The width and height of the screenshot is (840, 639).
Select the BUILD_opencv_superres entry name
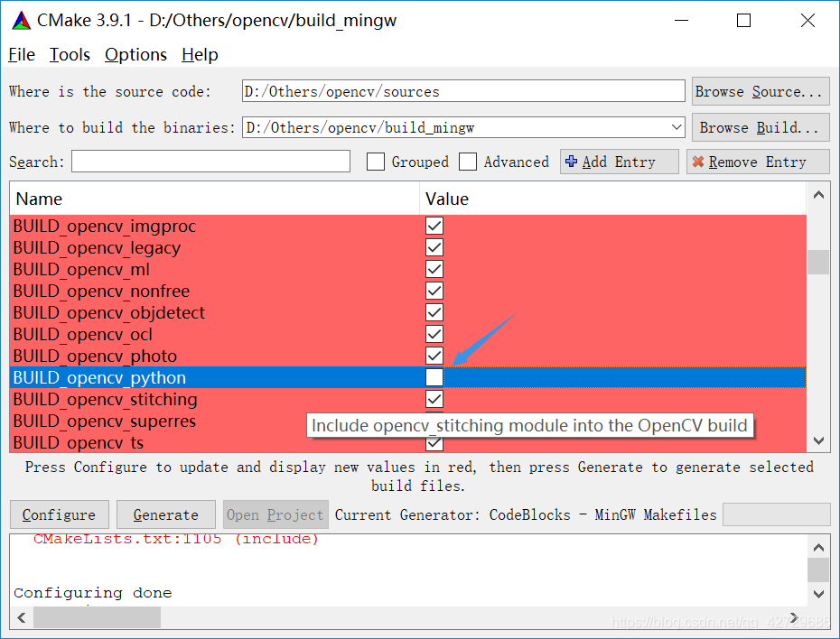pyautogui.click(x=105, y=421)
